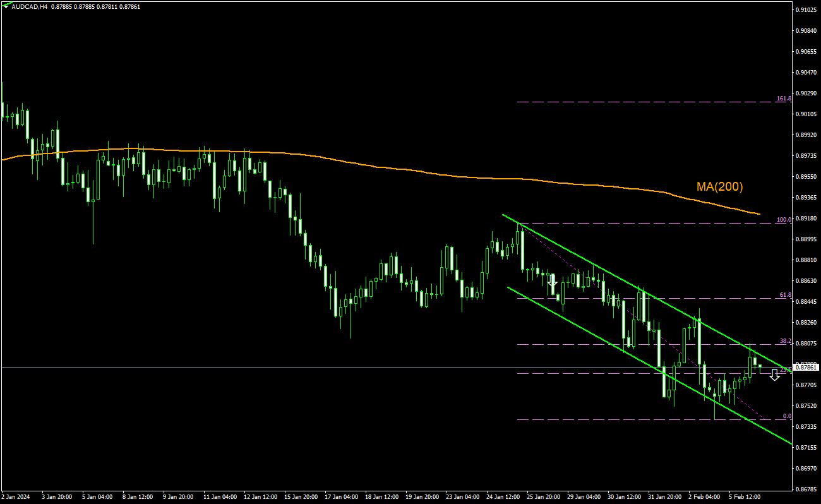Viewport: 821px width, 504px height.
Task: Click the outlined down arrow near current price
Action: pos(774,375)
